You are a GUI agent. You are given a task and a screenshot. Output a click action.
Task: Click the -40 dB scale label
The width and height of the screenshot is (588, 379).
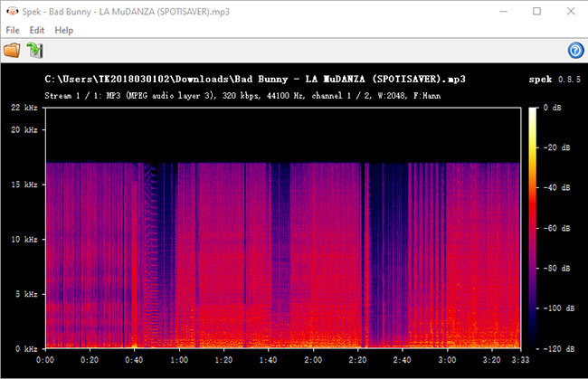[x=556, y=188]
